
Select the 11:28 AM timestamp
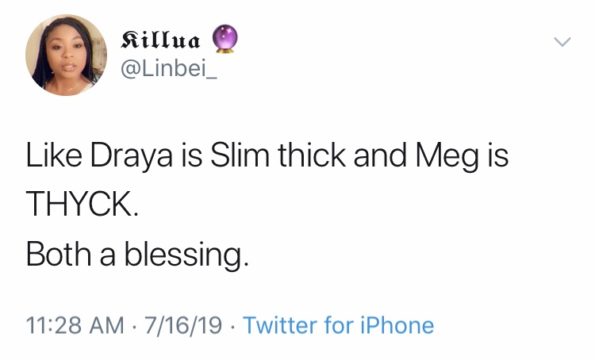[75, 325]
